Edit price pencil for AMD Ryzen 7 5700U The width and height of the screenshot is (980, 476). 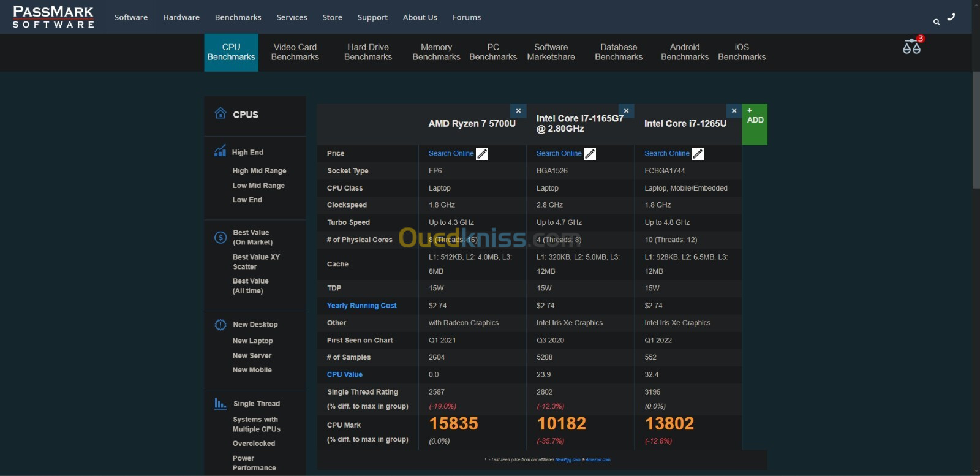pos(482,154)
